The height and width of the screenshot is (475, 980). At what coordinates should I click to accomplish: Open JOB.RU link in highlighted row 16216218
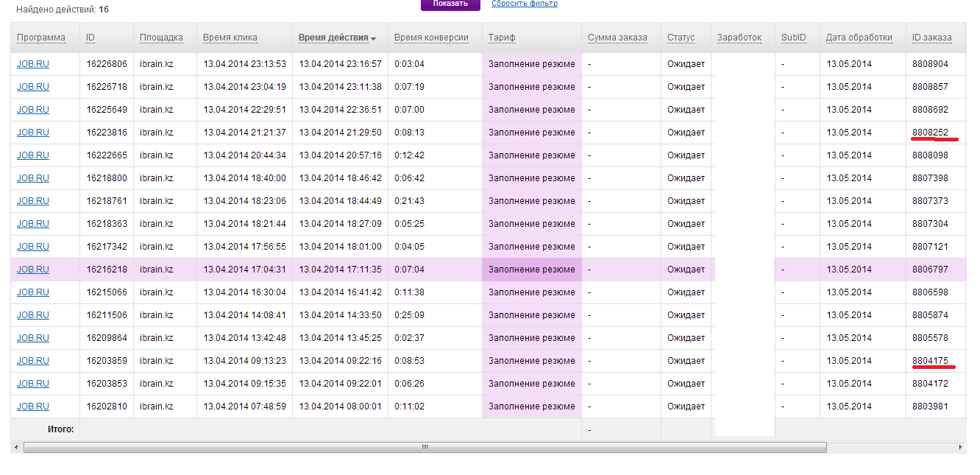click(x=33, y=270)
